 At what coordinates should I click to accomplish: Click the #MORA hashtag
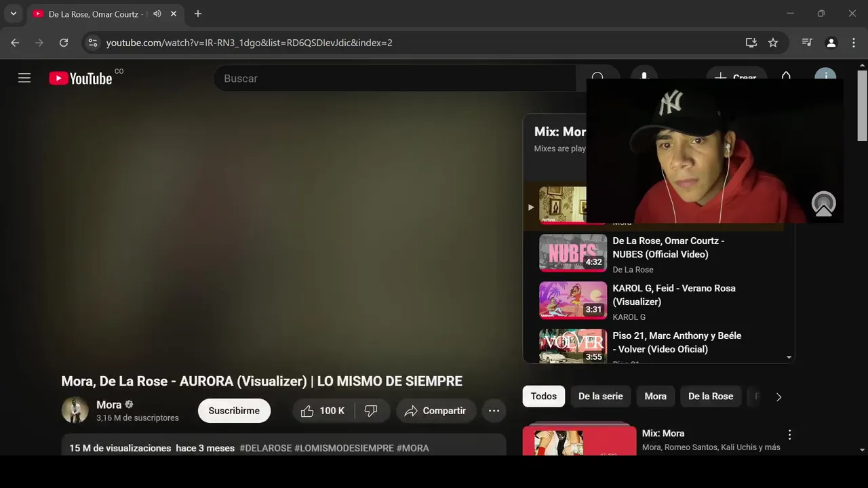pos(413,448)
